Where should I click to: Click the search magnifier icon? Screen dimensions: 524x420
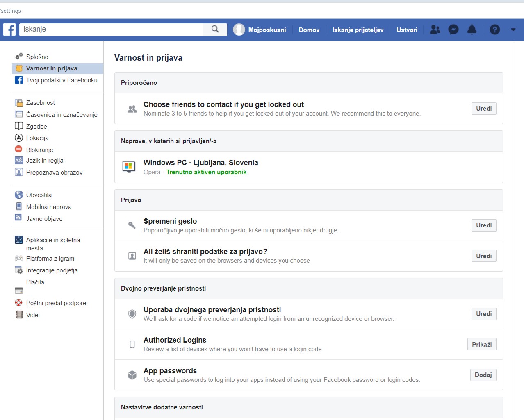click(215, 29)
